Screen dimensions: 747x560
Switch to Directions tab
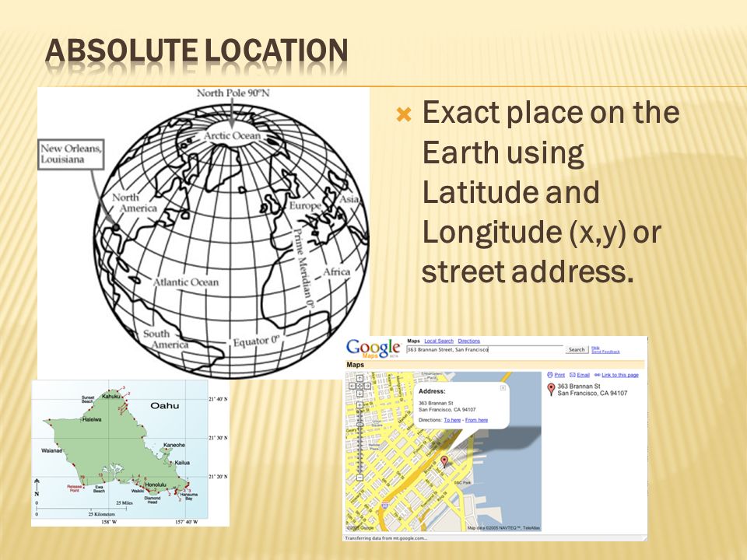click(x=468, y=341)
